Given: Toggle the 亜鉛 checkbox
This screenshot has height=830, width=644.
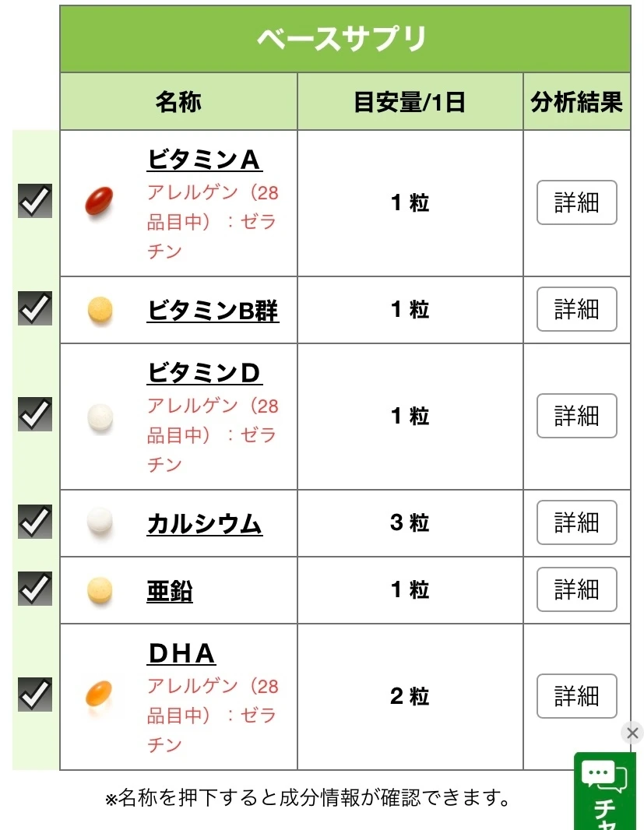Looking at the screenshot, I should coord(35,589).
